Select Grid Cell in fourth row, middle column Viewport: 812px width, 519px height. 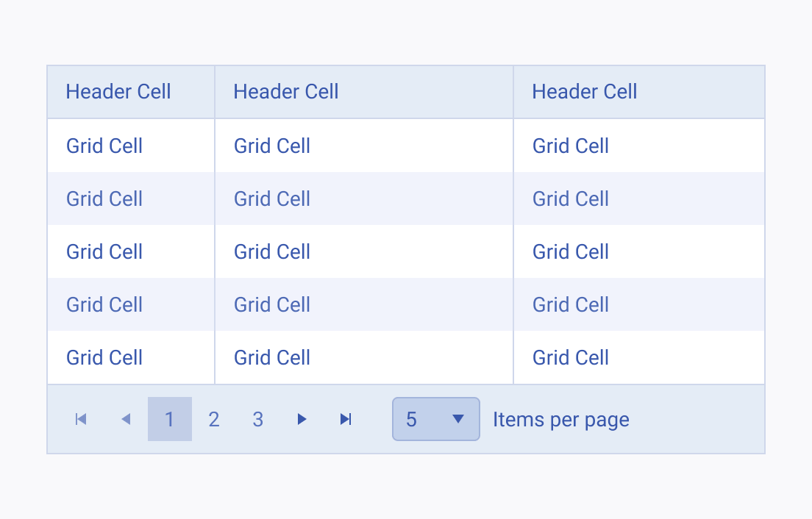tap(364, 305)
